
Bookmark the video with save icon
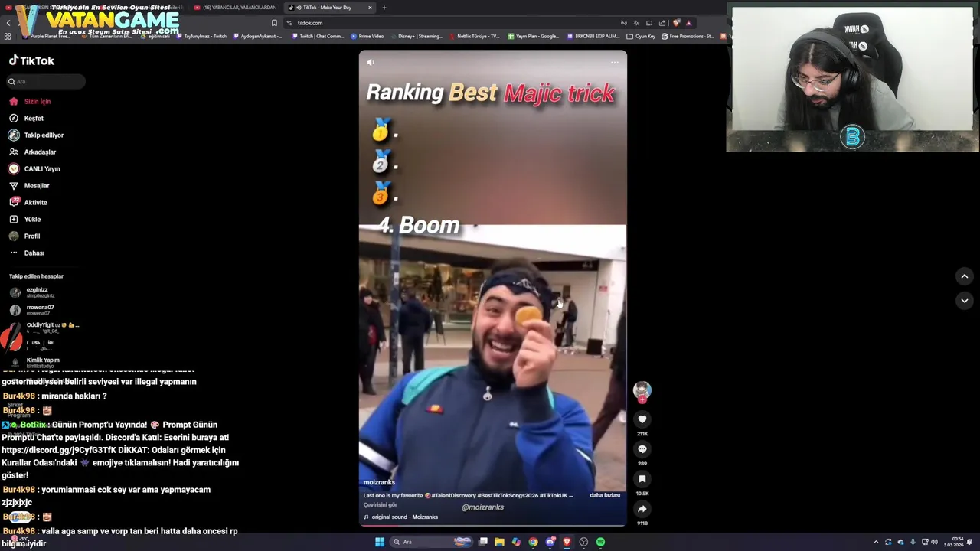click(642, 479)
